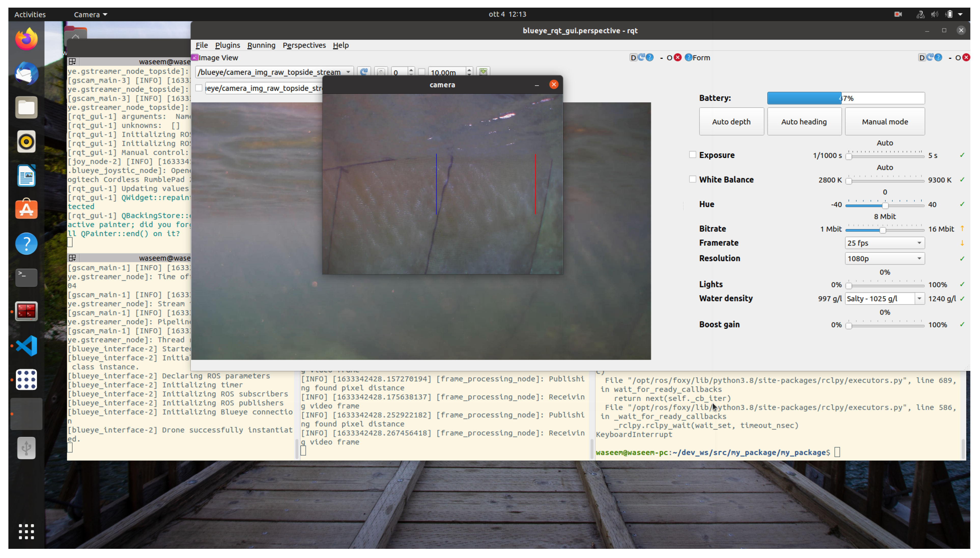Click the save image as file icon
The width and height of the screenshot is (980, 558).
[483, 72]
